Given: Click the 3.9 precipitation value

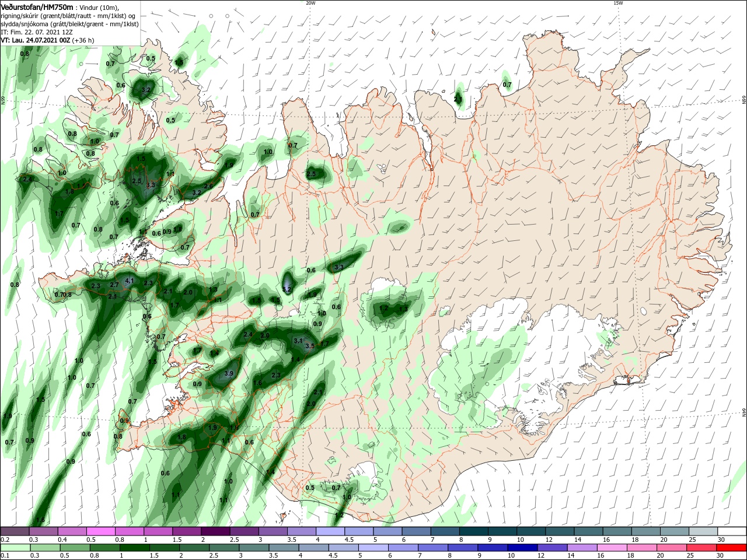Looking at the screenshot, I should (x=229, y=373).
